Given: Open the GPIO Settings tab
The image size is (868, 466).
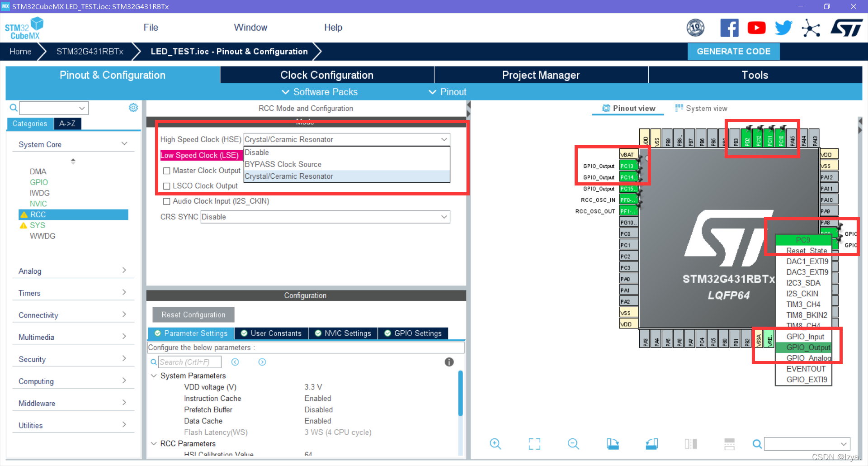Looking at the screenshot, I should [413, 333].
